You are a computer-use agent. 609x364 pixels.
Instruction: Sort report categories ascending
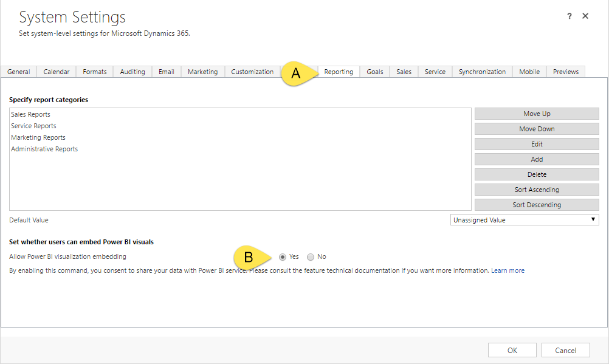click(537, 190)
